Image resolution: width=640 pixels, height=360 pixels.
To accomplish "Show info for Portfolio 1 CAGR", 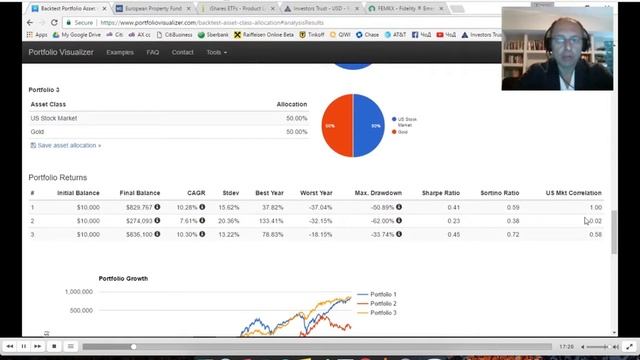I will coord(202,207).
